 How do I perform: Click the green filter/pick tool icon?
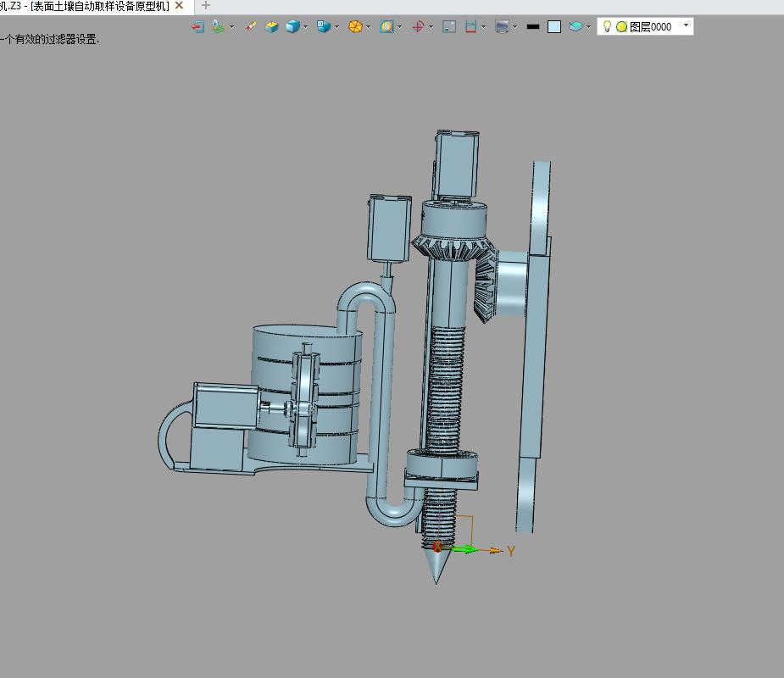[x=218, y=26]
